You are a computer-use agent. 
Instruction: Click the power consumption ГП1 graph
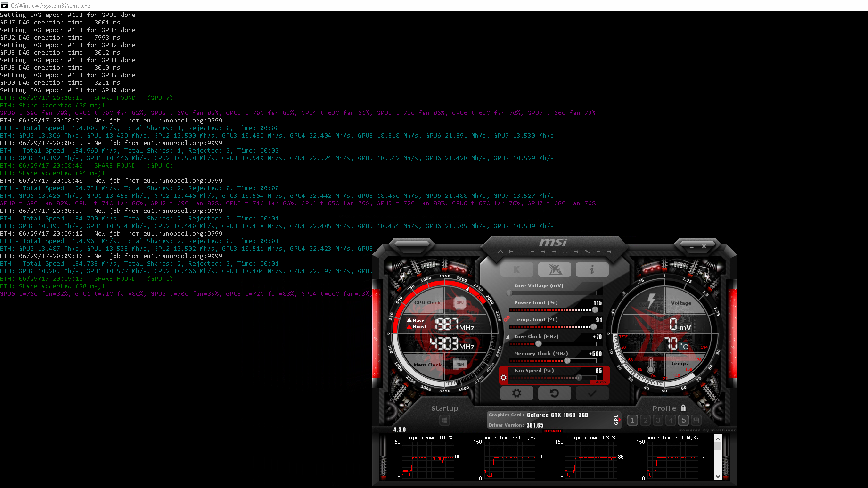point(428,460)
